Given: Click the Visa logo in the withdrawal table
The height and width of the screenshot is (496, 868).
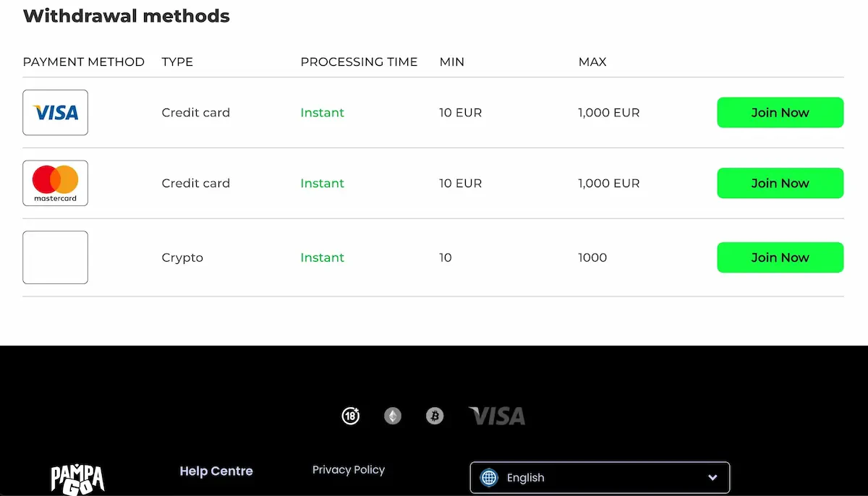Looking at the screenshot, I should 56,113.
